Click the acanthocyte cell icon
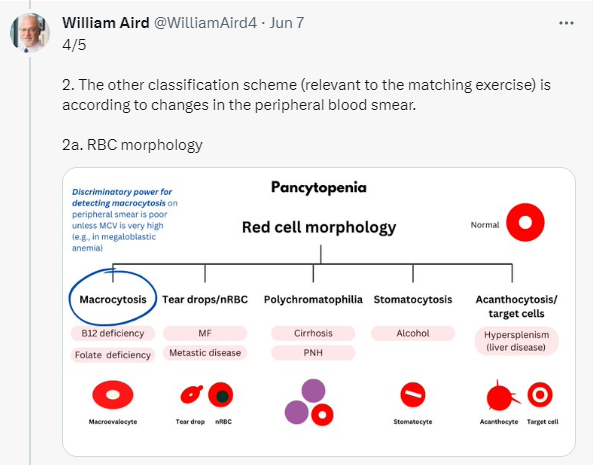This screenshot has width=594, height=465. click(x=502, y=396)
